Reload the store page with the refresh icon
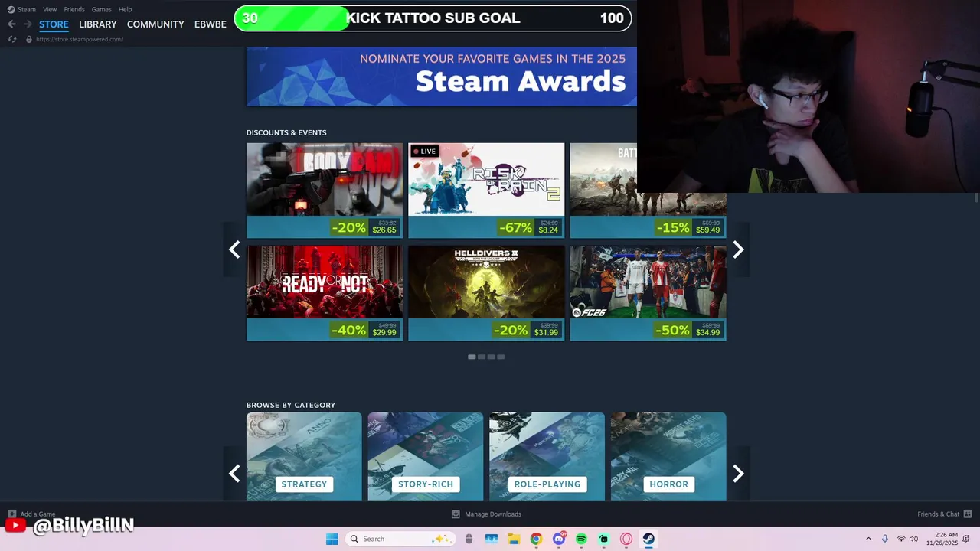 [12, 39]
